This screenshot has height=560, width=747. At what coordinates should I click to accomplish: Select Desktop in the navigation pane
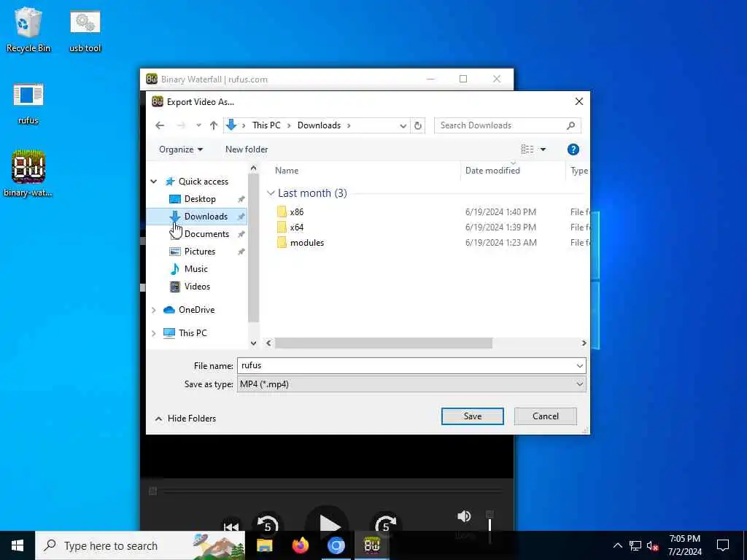point(200,199)
